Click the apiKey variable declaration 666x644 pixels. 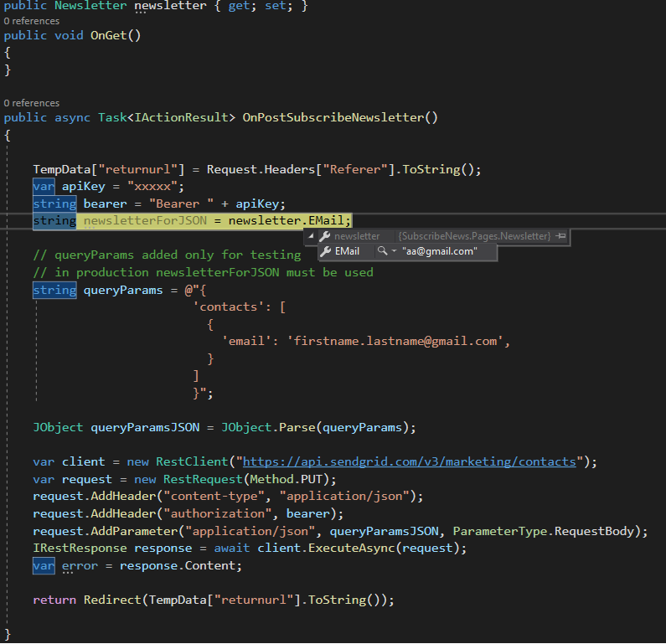pos(83,187)
